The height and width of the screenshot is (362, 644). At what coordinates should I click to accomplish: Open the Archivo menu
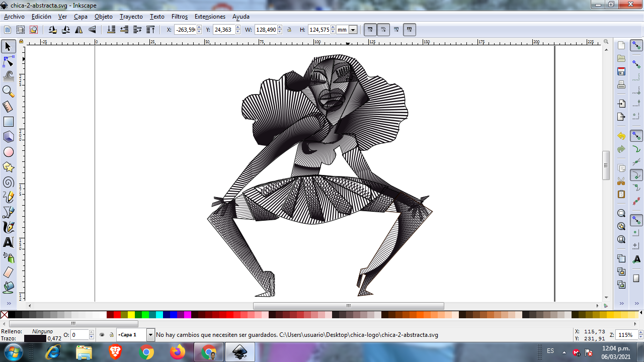[x=14, y=17]
